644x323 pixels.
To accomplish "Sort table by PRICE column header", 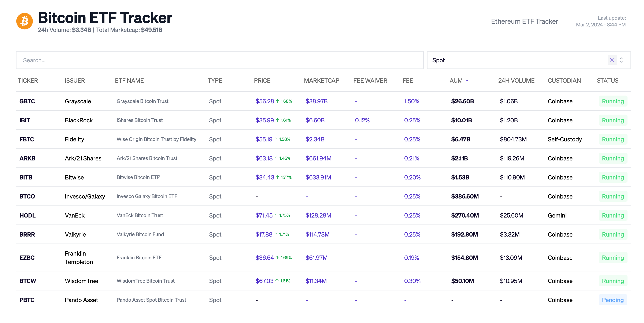I will 262,81.
